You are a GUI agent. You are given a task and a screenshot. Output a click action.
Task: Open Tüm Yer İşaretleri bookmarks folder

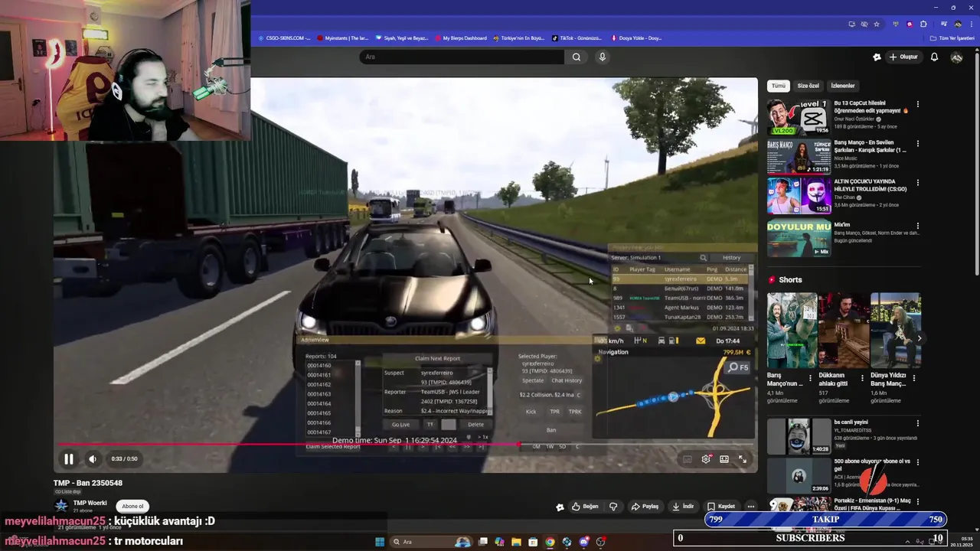click(x=952, y=37)
